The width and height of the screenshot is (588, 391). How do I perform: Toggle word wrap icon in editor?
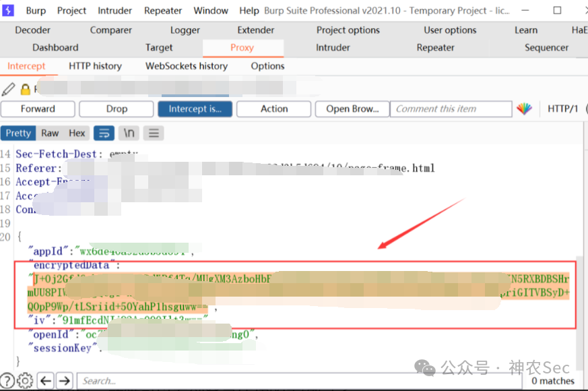(x=104, y=133)
